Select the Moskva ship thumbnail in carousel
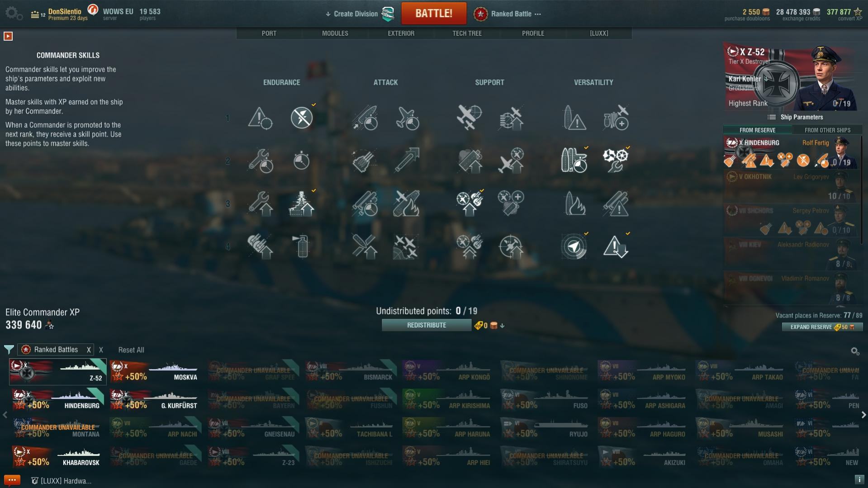Viewport: 868px width, 488px height. [155, 372]
